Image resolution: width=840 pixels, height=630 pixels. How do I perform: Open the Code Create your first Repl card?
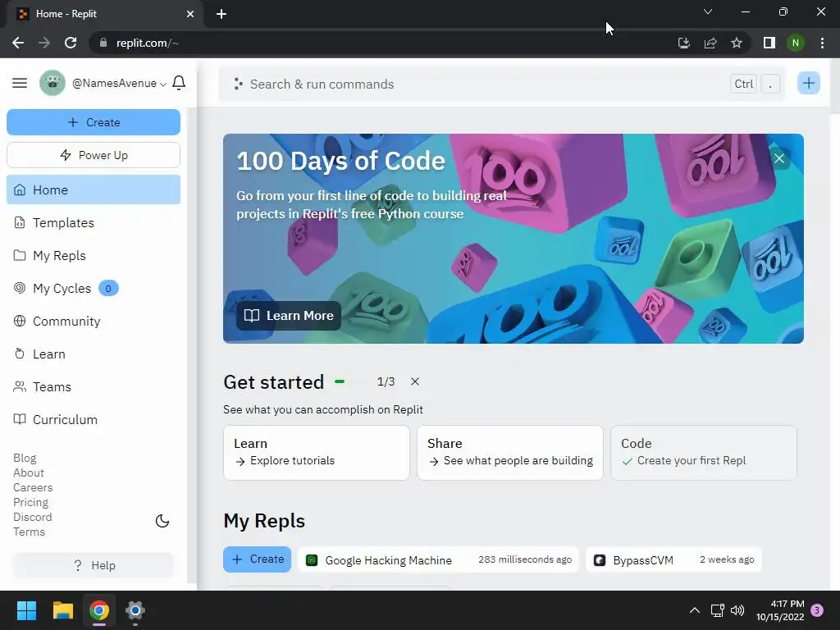tap(704, 453)
